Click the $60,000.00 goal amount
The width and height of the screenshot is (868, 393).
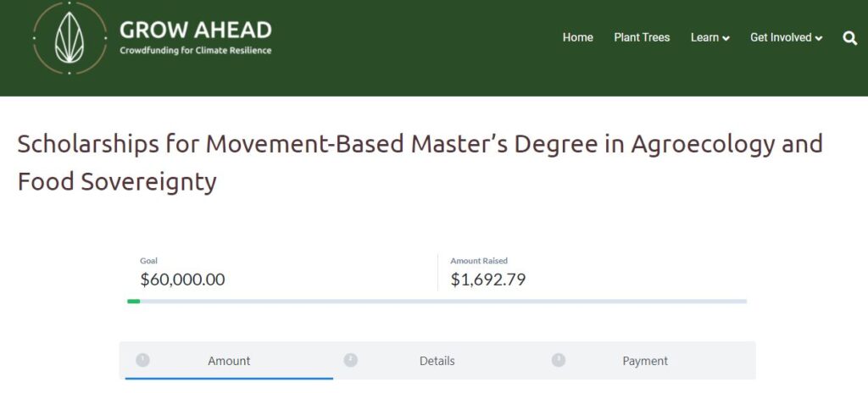183,280
